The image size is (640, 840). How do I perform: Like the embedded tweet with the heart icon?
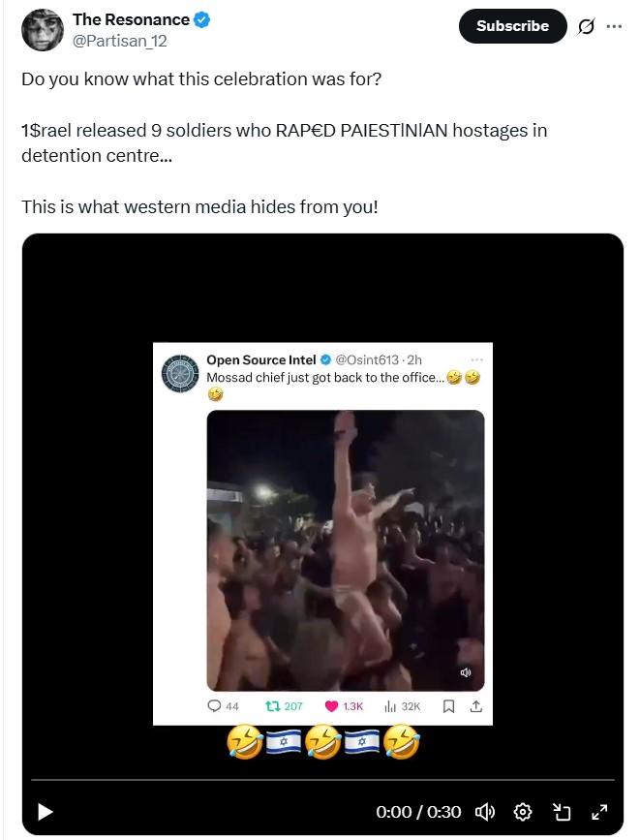pyautogui.click(x=331, y=704)
